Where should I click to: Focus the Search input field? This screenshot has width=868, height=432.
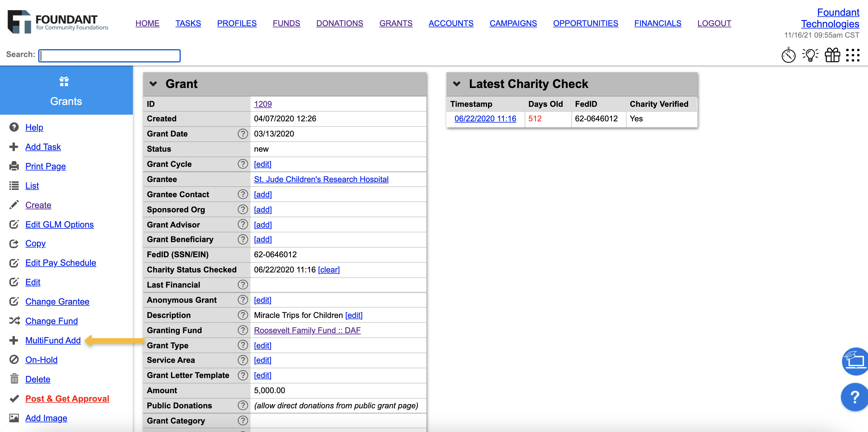point(109,56)
